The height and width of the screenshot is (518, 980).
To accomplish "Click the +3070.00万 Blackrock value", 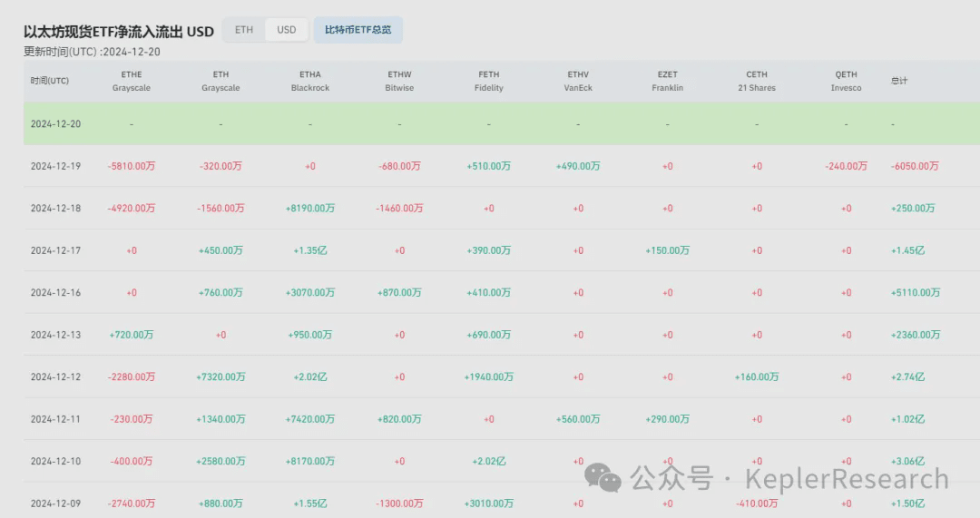I will tap(310, 292).
